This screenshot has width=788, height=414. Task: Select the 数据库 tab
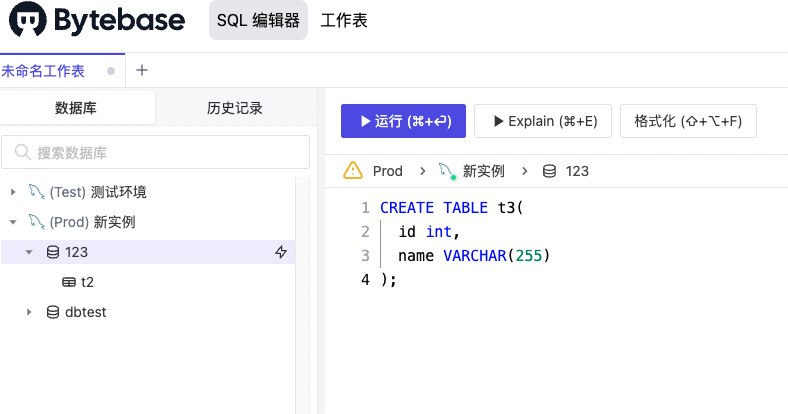[x=77, y=108]
